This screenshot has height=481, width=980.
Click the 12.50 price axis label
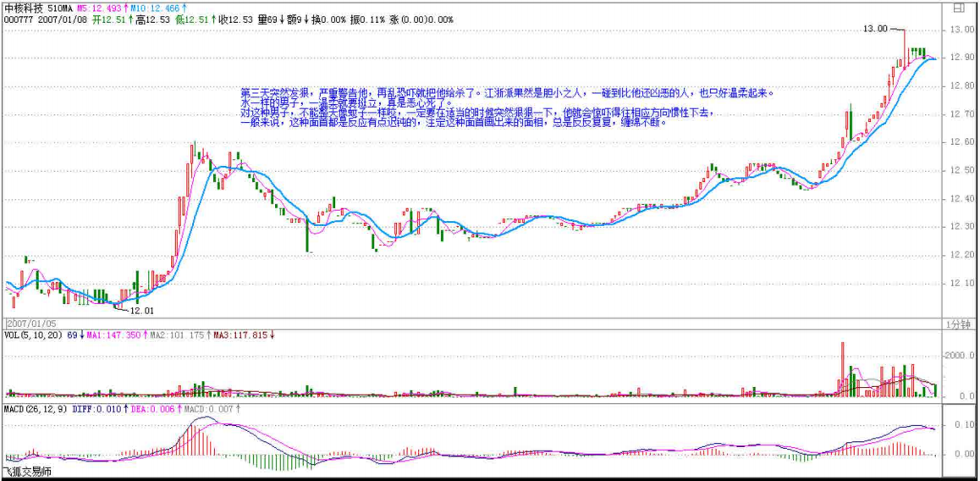coord(961,170)
